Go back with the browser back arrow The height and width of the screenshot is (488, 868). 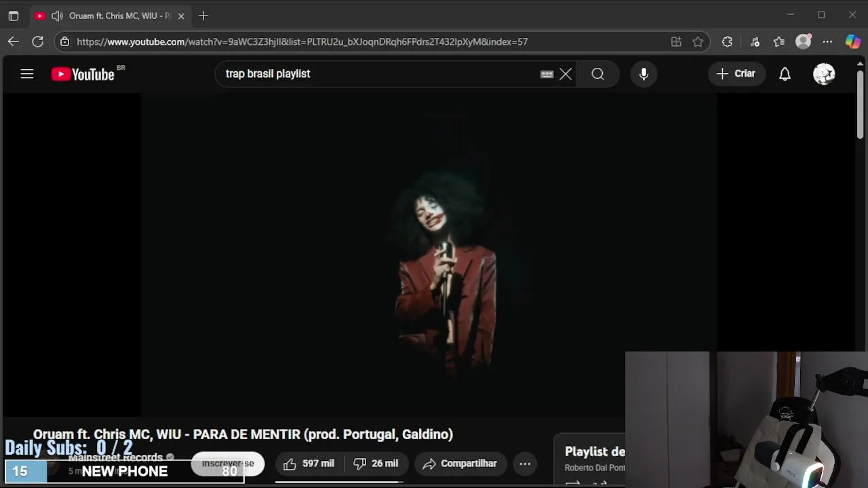(x=14, y=41)
